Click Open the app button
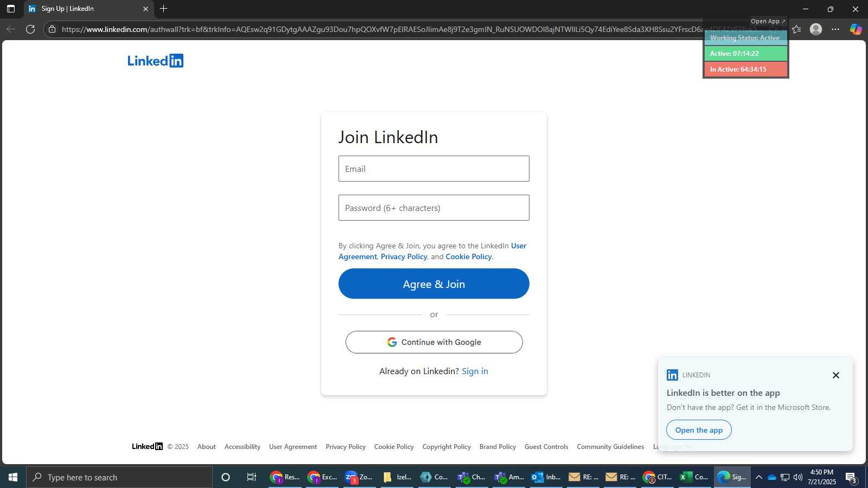The image size is (868, 488). coord(699,430)
